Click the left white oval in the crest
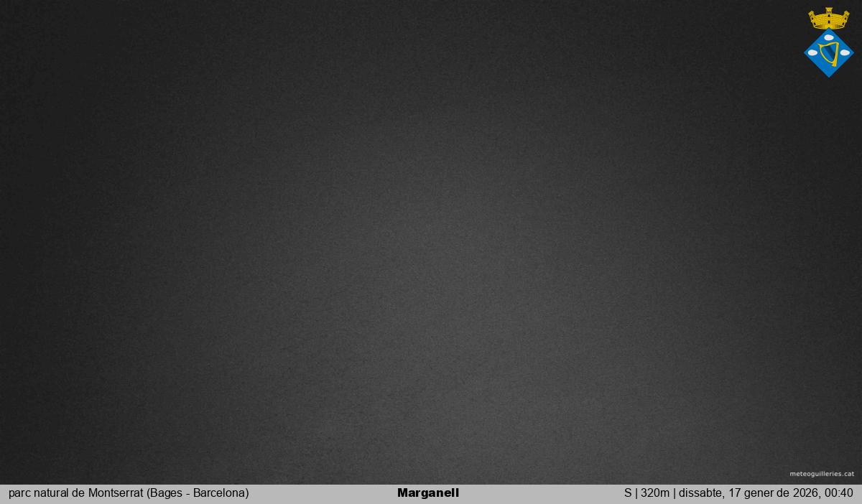 click(x=813, y=52)
